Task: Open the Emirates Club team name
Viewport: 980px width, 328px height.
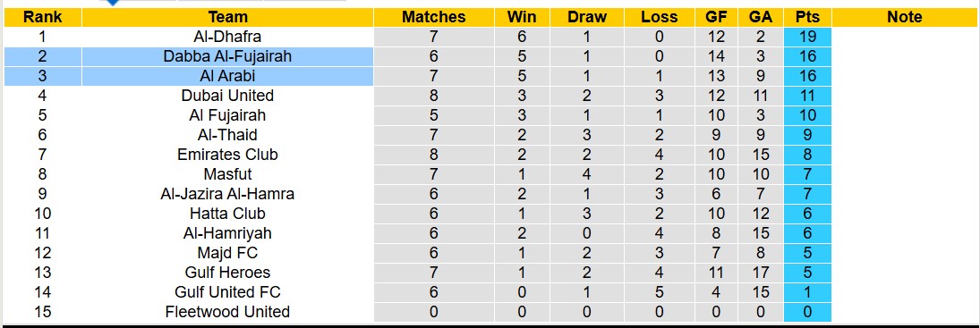Action: 227,155
